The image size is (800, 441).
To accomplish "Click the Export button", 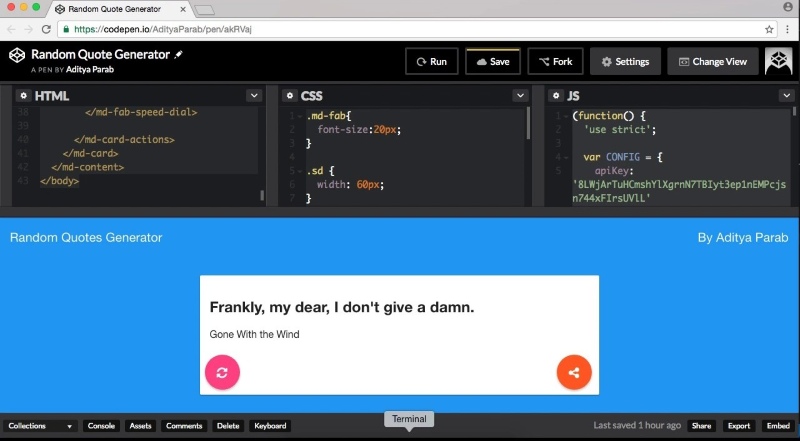I will (739, 426).
